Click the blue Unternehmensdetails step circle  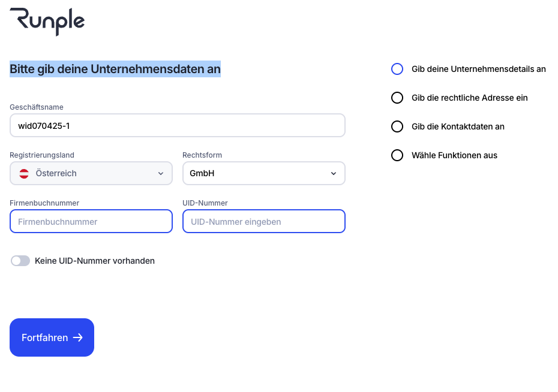click(397, 69)
